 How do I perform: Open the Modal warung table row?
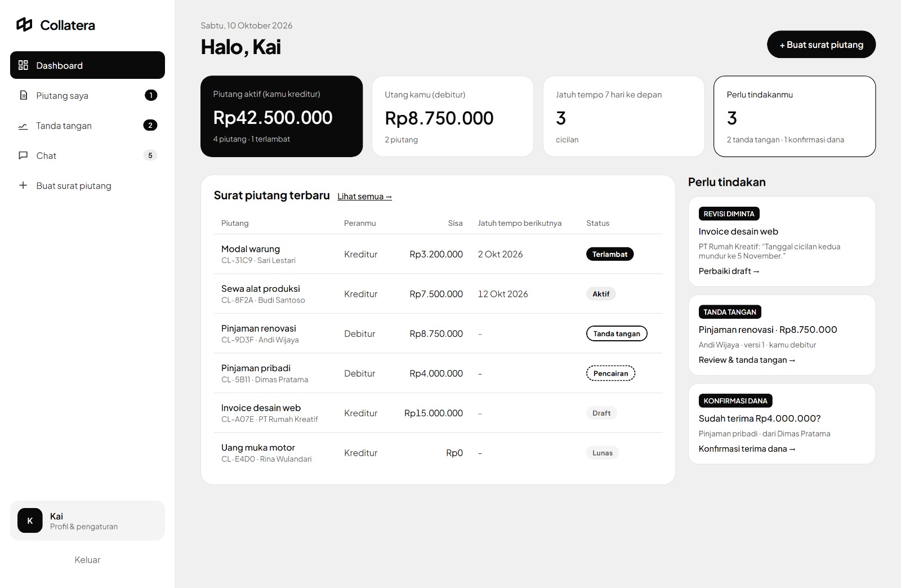click(438, 254)
